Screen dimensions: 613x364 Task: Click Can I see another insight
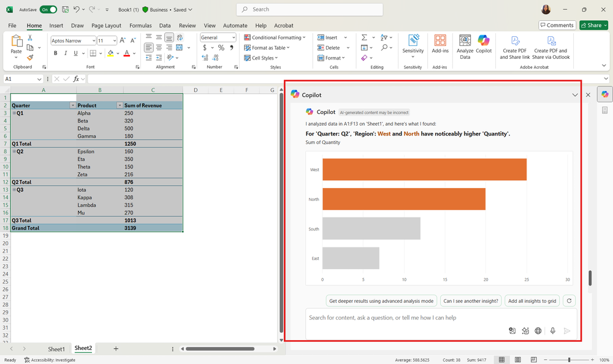[471, 301]
